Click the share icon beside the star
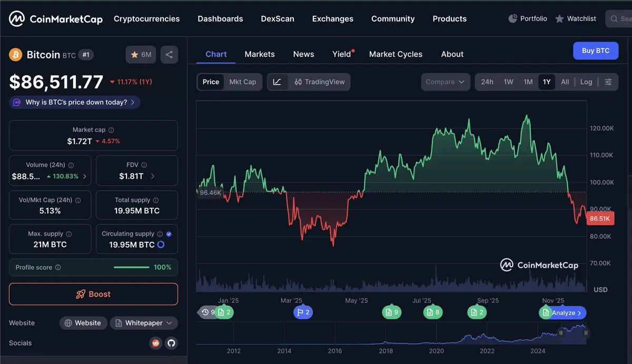 (x=169, y=55)
